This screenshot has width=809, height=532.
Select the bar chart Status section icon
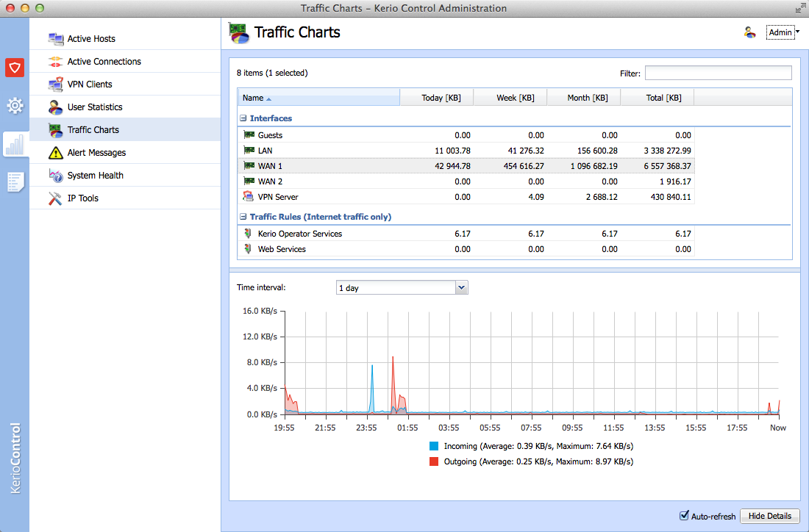click(15, 144)
